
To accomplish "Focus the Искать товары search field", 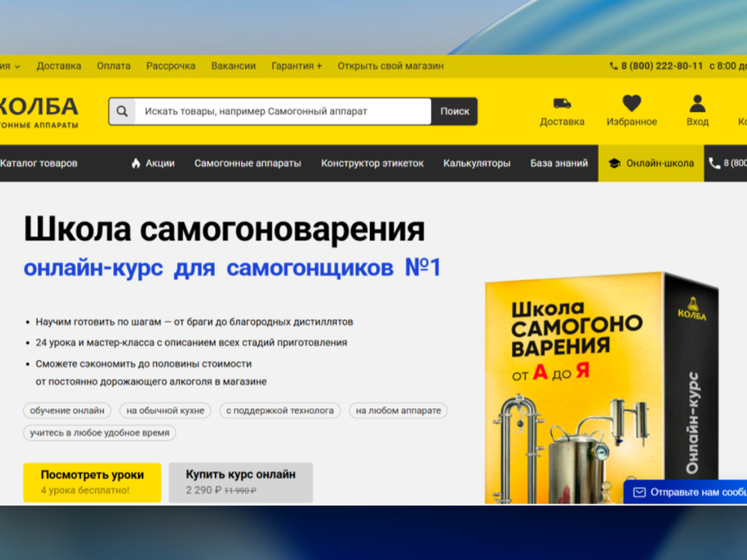I will click(283, 111).
